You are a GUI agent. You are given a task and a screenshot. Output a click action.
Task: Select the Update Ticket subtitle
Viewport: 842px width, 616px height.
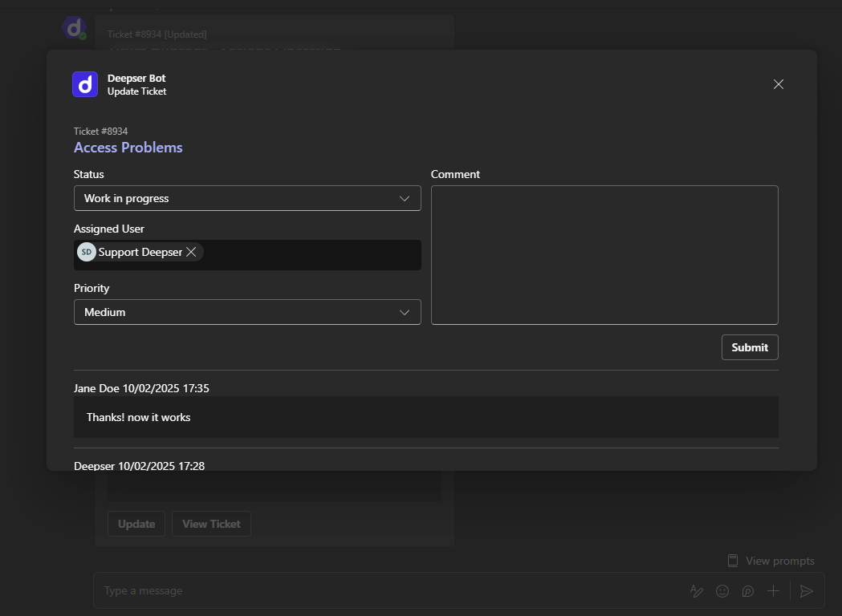(137, 91)
